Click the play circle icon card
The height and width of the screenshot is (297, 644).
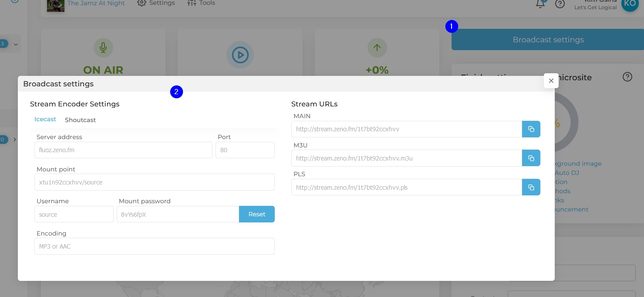pyautogui.click(x=240, y=55)
